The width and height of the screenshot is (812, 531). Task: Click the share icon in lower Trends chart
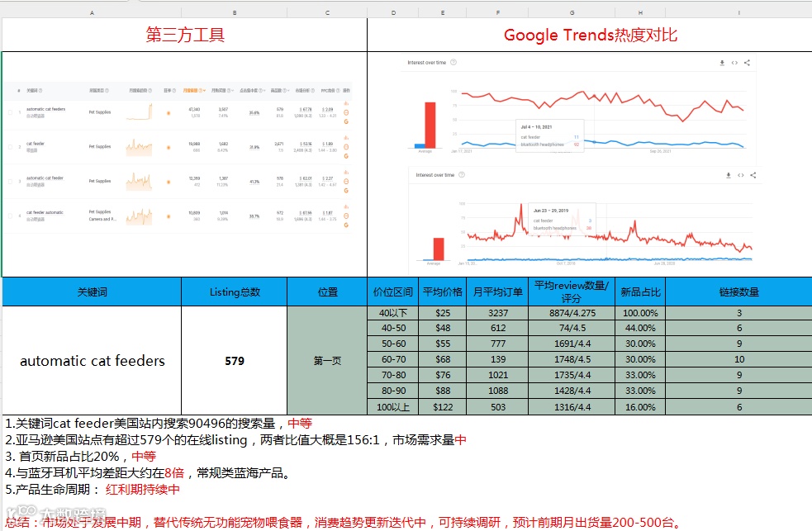click(753, 175)
